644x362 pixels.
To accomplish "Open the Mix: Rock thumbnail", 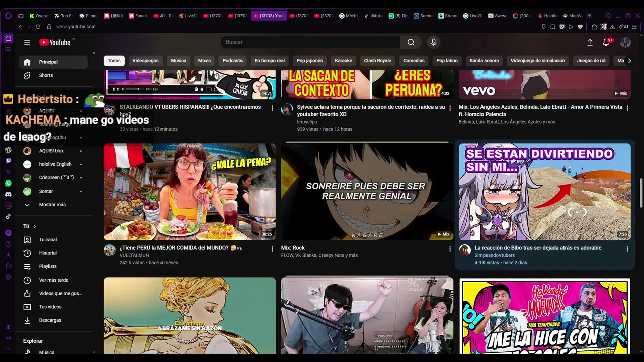I will [x=367, y=192].
